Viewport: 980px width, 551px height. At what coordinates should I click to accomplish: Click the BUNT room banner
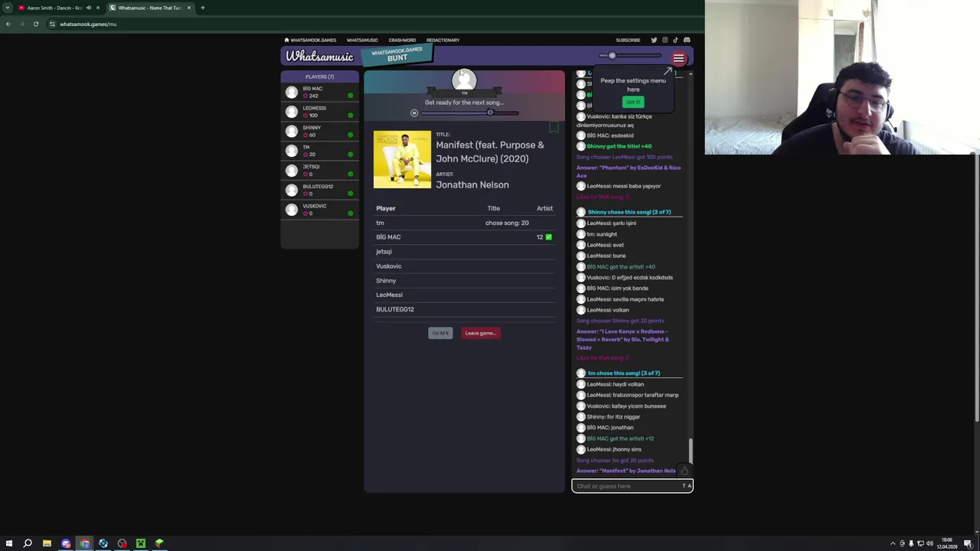(x=397, y=55)
